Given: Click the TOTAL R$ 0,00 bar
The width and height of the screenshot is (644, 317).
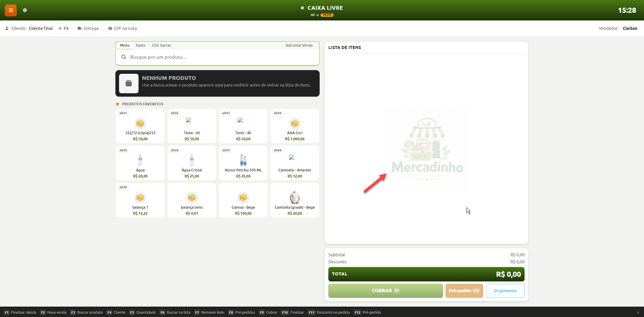Looking at the screenshot, I should (x=426, y=274).
